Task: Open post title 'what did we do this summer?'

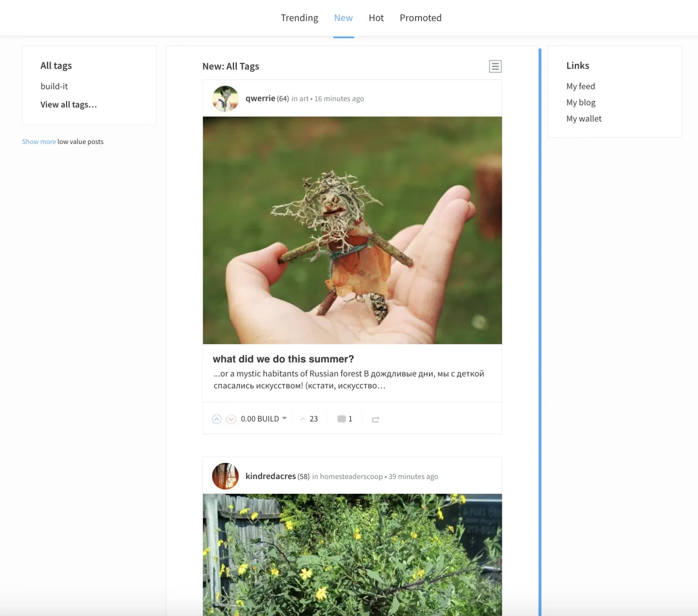Action: tap(284, 359)
